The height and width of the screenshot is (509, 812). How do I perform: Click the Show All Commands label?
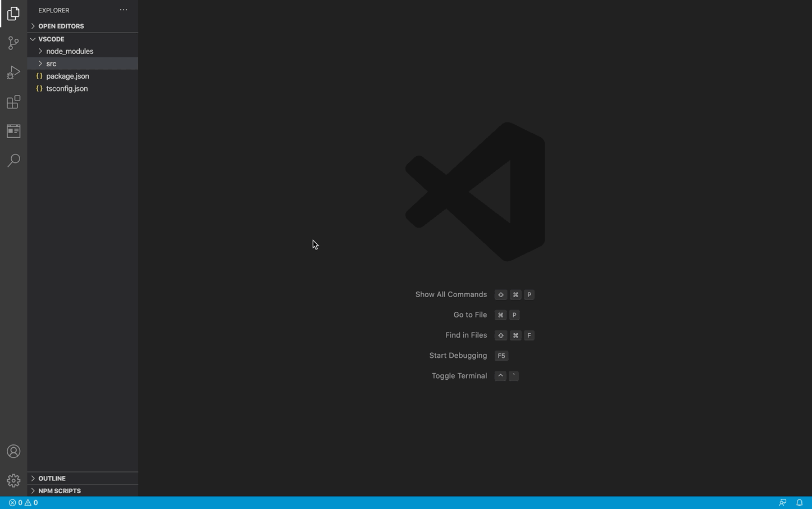[451, 294]
